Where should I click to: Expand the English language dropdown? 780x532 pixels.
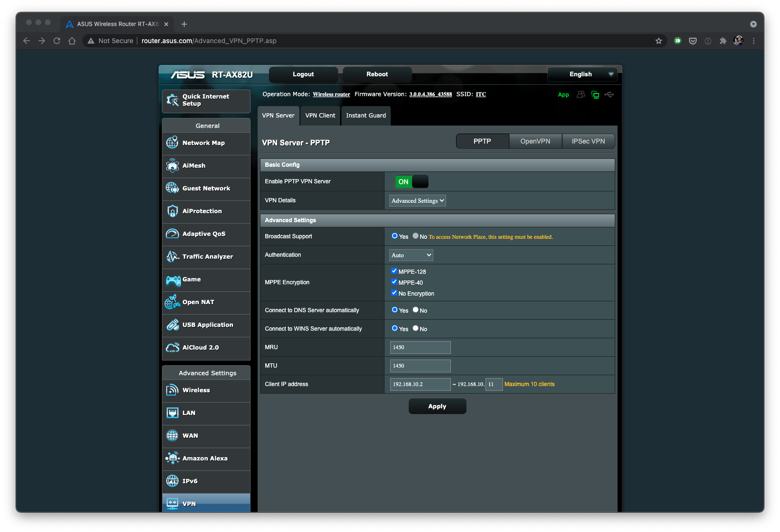(x=582, y=74)
